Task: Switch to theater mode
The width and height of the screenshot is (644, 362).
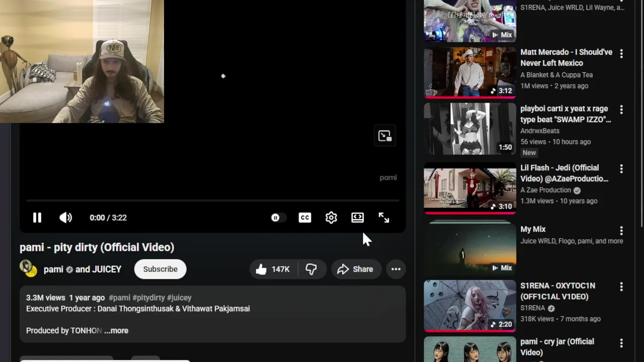Action: pyautogui.click(x=358, y=218)
